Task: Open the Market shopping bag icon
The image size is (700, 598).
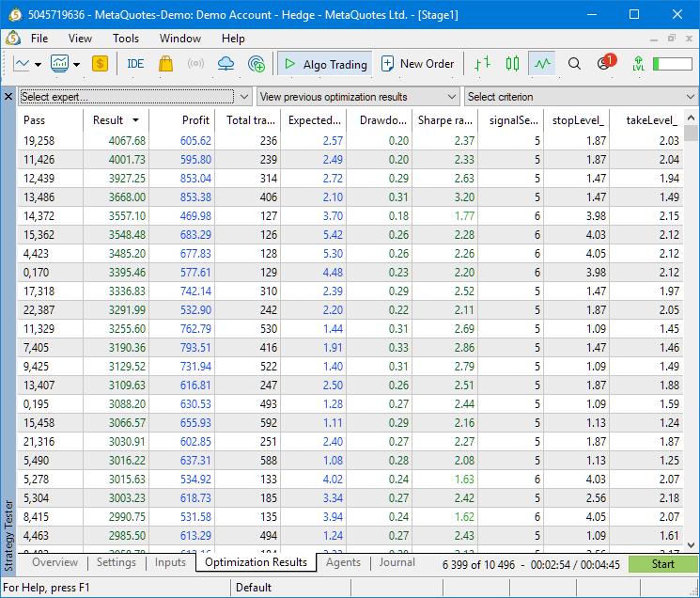Action: click(x=165, y=64)
